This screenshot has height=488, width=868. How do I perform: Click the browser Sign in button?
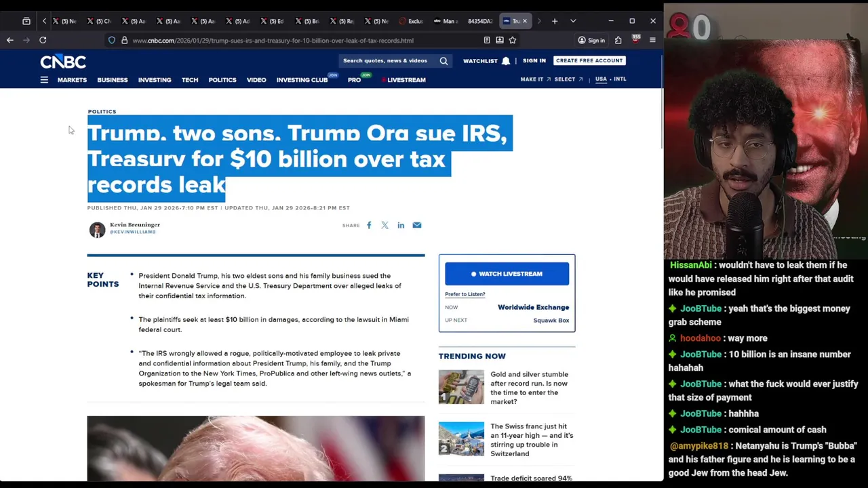[591, 40]
